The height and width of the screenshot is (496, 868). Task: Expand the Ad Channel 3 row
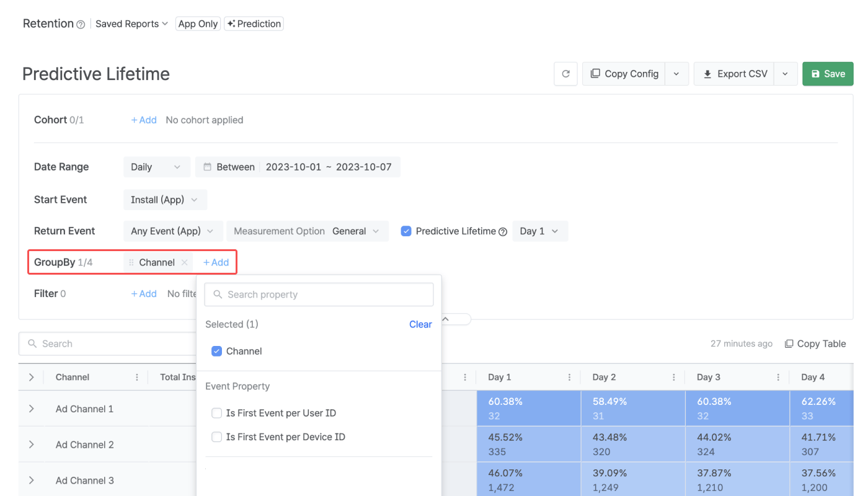point(31,480)
